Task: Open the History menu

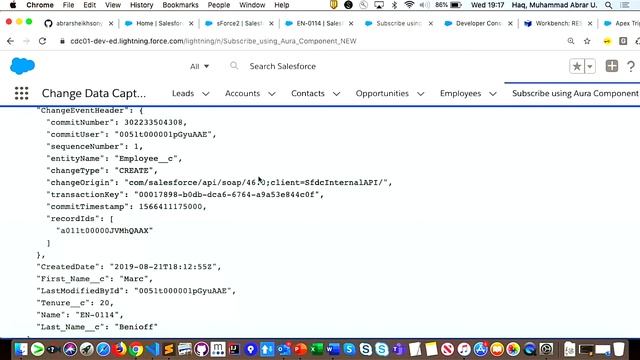Action: (141, 5)
